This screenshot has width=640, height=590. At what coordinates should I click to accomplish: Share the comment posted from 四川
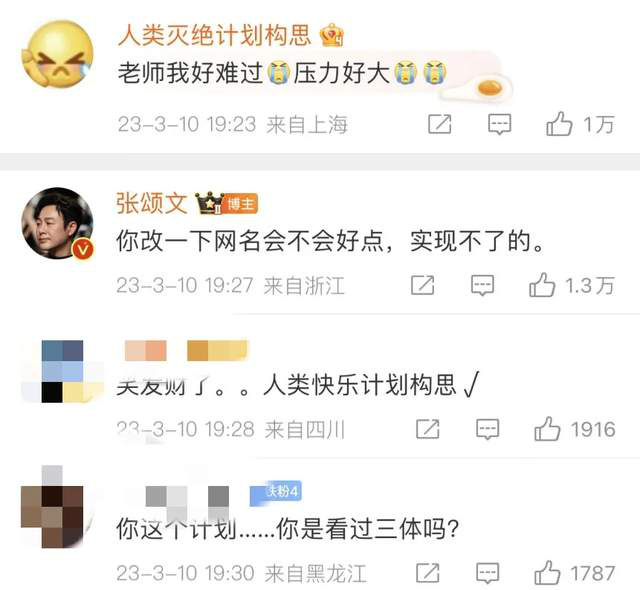tap(427, 429)
